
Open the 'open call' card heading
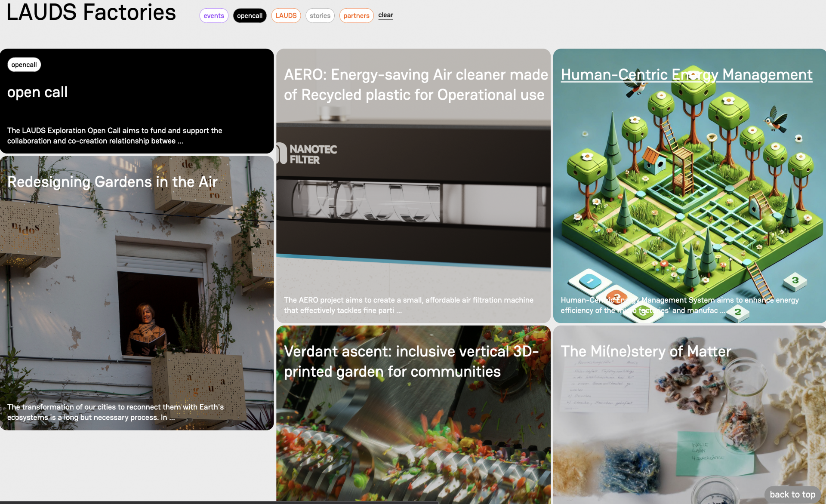(37, 92)
